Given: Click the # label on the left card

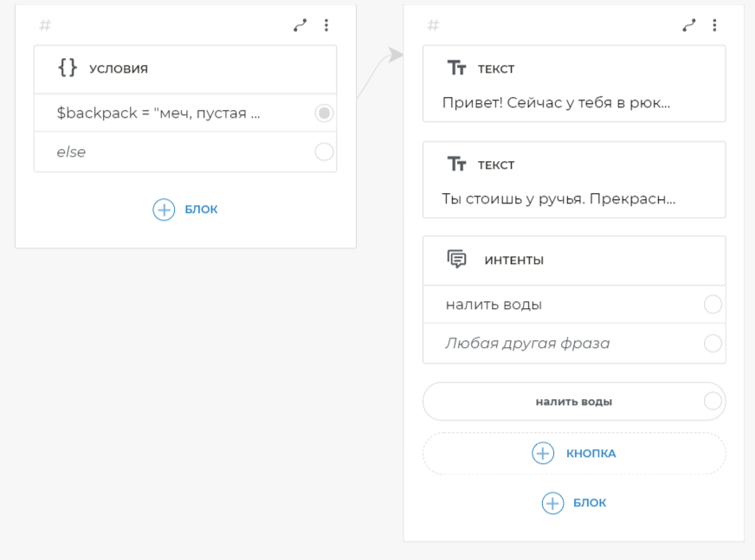Looking at the screenshot, I should pos(45,26).
